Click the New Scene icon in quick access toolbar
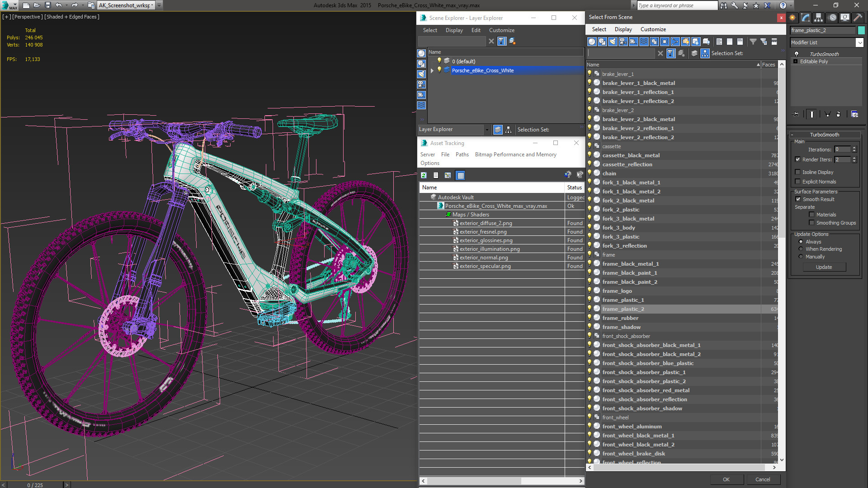The height and width of the screenshot is (488, 868). (x=26, y=5)
